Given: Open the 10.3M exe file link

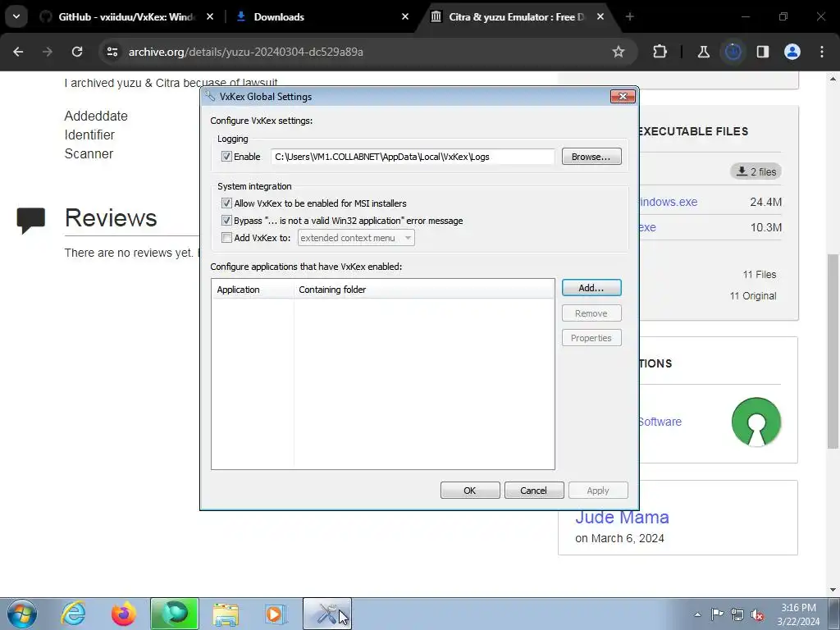Looking at the screenshot, I should 648,227.
